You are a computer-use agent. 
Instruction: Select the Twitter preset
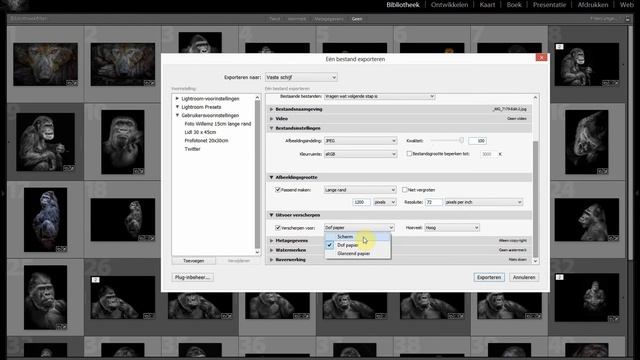click(x=192, y=149)
